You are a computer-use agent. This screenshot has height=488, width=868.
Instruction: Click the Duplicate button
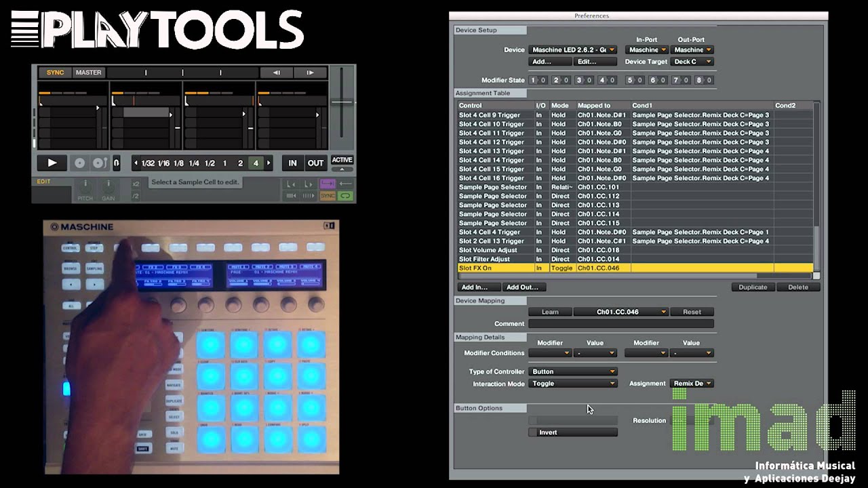(x=753, y=287)
